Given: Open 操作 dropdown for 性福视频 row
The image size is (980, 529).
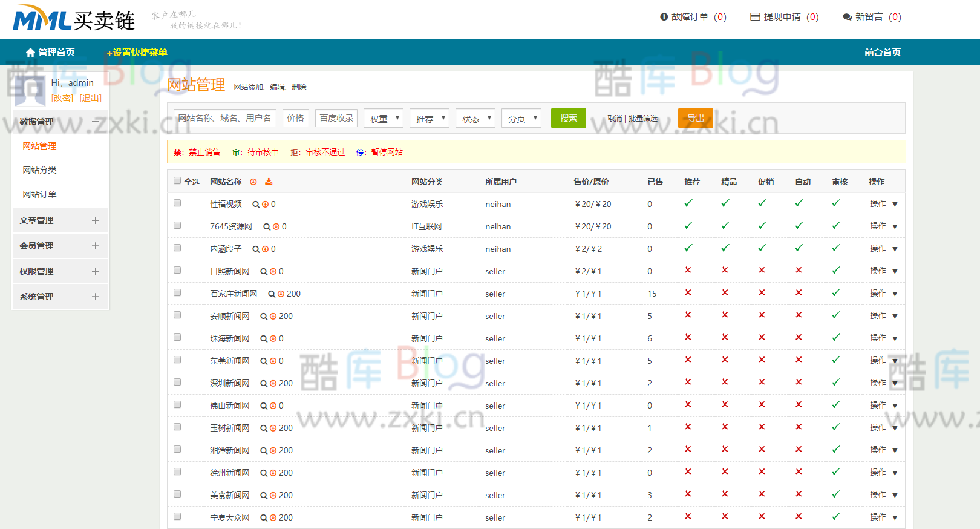Looking at the screenshot, I should point(884,204).
